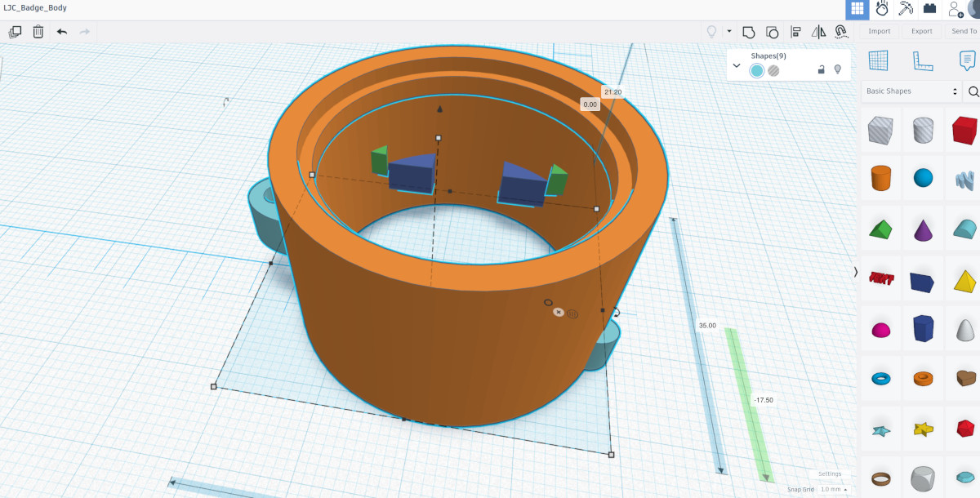Click the Duplicate and repeat icon
The height and width of the screenshot is (498, 980).
[15, 32]
